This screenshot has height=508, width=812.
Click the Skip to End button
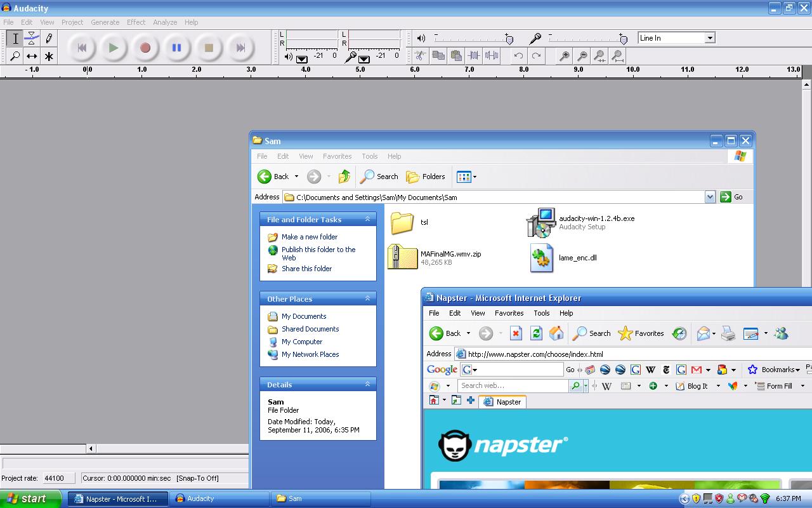[x=240, y=48]
